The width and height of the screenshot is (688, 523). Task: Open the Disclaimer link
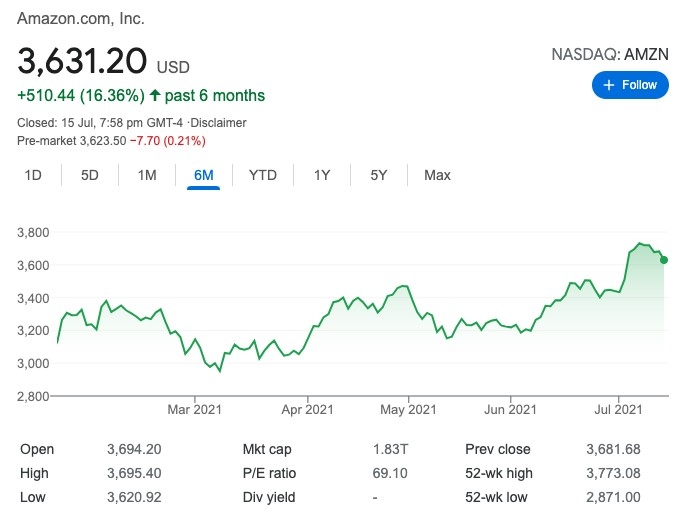click(218, 123)
